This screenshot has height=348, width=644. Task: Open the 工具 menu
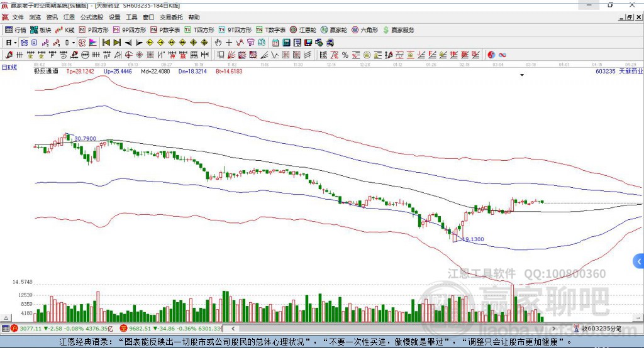(x=131, y=17)
